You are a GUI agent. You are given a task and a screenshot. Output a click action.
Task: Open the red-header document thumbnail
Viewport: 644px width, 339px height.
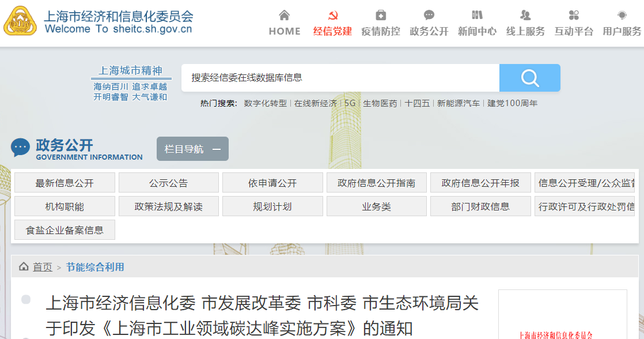[x=562, y=314]
